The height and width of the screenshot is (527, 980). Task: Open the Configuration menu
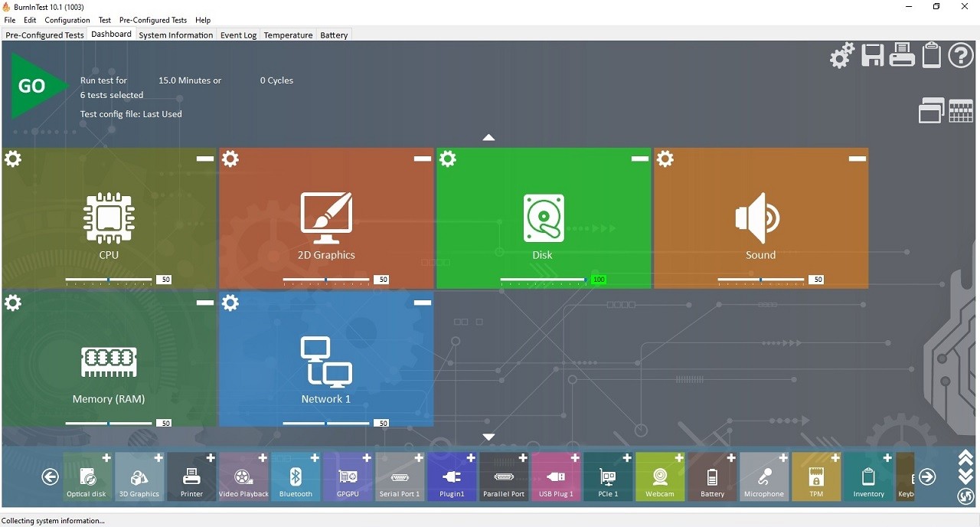pyautogui.click(x=67, y=20)
